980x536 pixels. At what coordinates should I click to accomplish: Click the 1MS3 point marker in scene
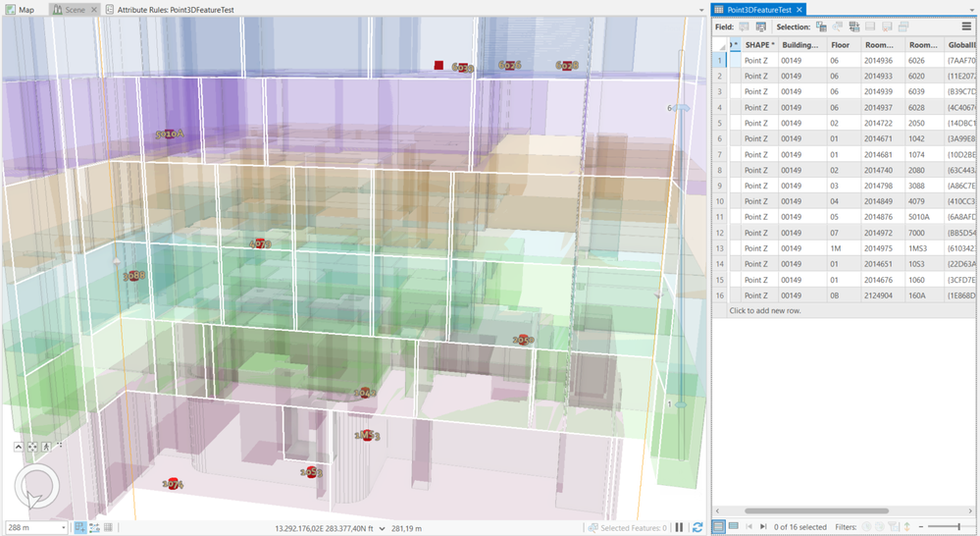coord(367,435)
